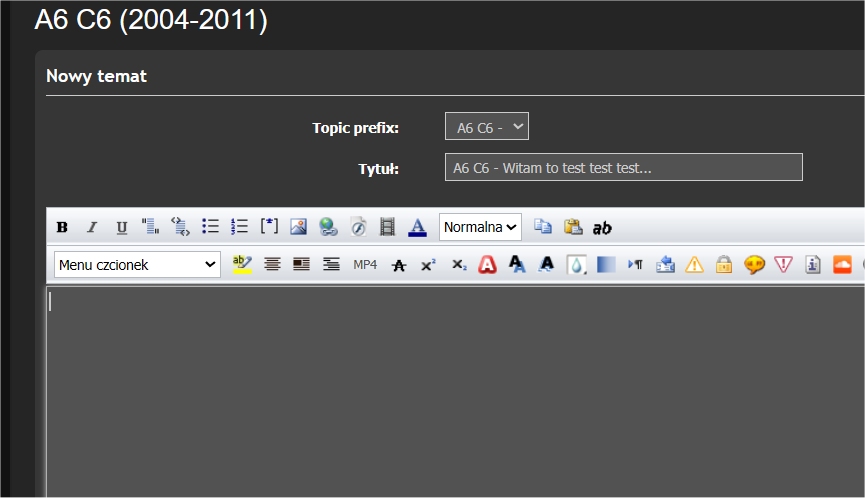
Task: Click the info document icon
Action: [x=813, y=265]
